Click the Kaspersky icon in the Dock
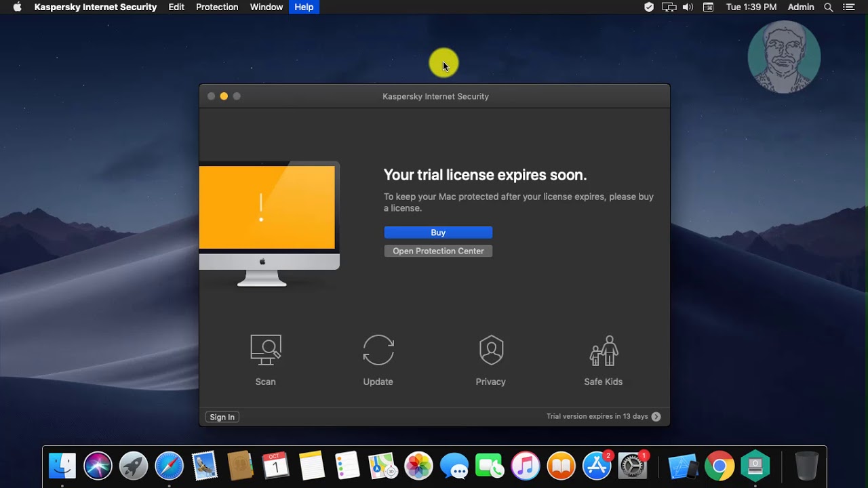This screenshot has width=868, height=488. tap(755, 466)
